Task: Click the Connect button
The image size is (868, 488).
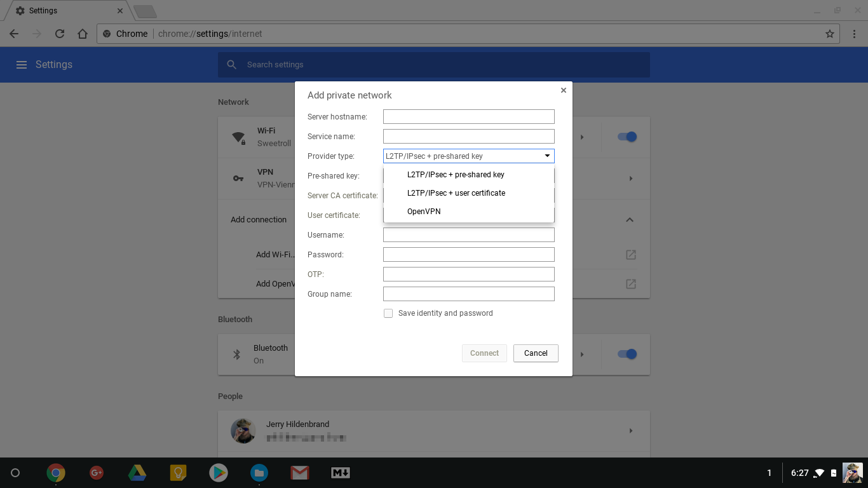Action: pos(484,353)
